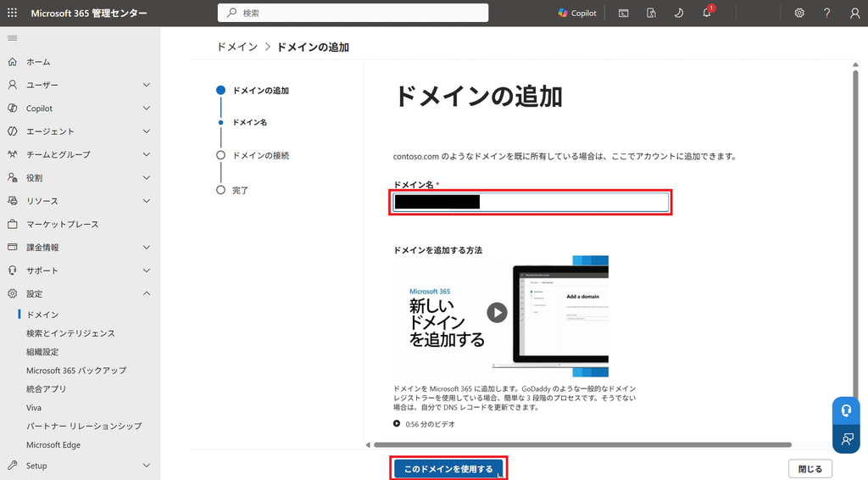Screen dimensions: 868x480
Task: Open Microsoft 365 バックアップ
Action: [76, 371]
